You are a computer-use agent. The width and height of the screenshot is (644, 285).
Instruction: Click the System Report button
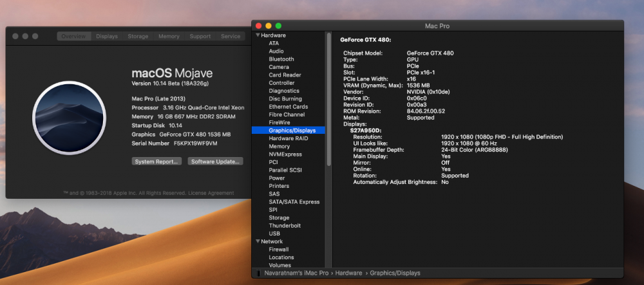click(156, 161)
